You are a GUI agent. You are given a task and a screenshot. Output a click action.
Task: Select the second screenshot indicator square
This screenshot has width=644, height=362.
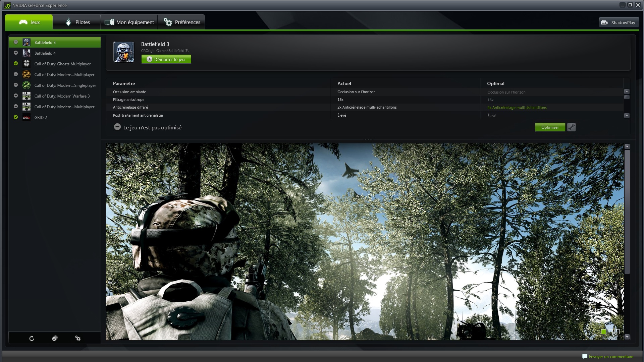tap(610, 331)
